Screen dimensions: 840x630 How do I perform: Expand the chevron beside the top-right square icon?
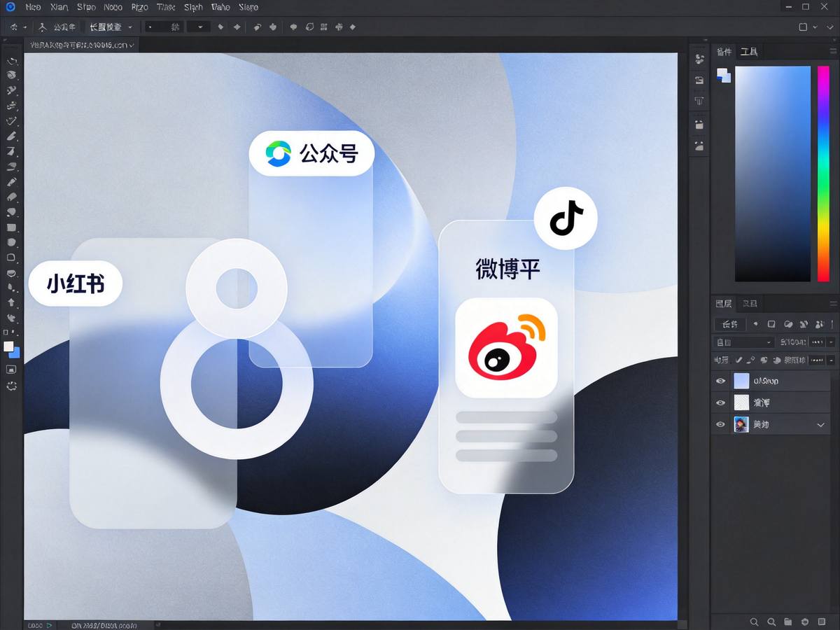tap(814, 27)
